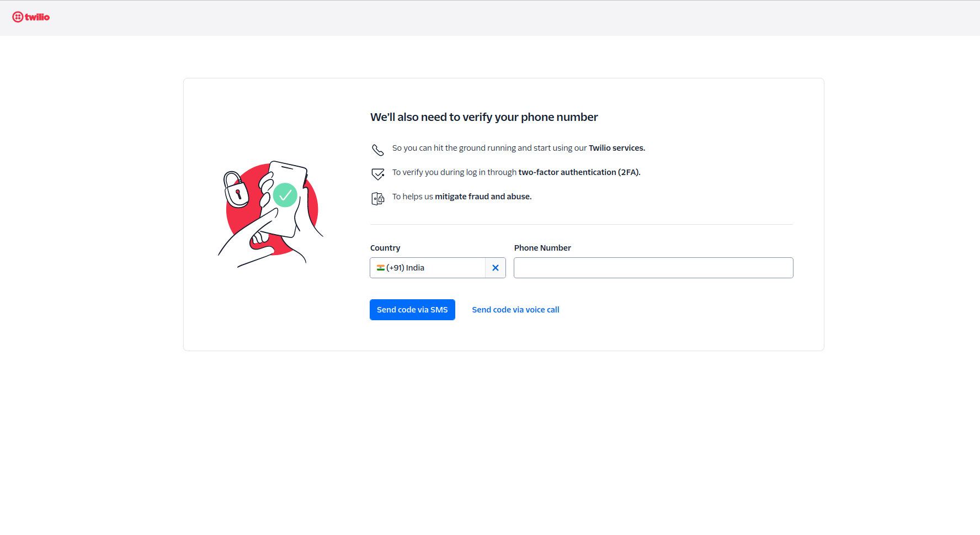Clear the selected country with the X button

click(x=496, y=268)
